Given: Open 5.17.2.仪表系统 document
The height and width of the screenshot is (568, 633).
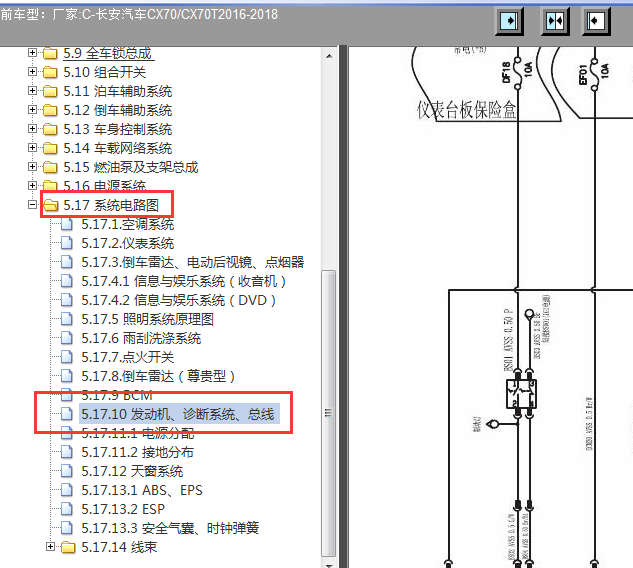Looking at the screenshot, I should click(128, 243).
